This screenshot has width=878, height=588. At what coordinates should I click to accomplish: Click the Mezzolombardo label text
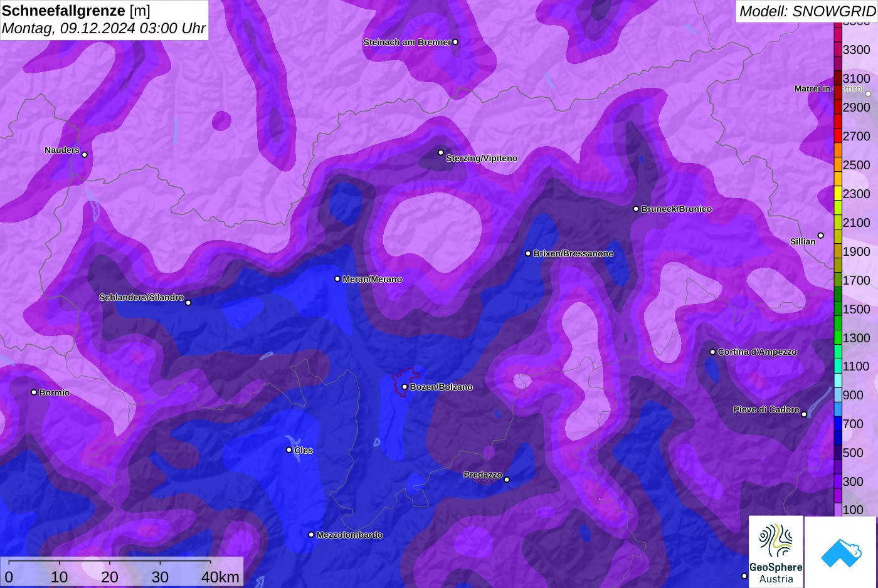pyautogui.click(x=349, y=535)
